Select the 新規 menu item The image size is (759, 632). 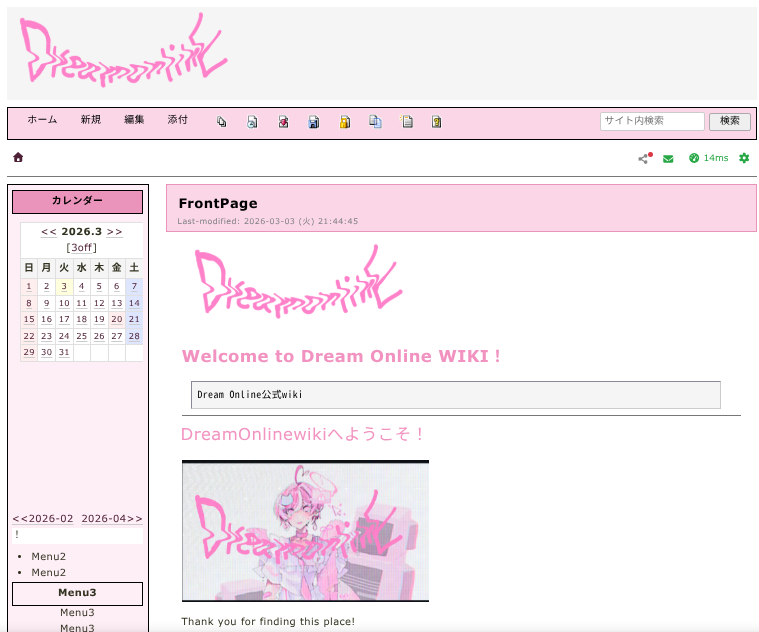pos(91,120)
